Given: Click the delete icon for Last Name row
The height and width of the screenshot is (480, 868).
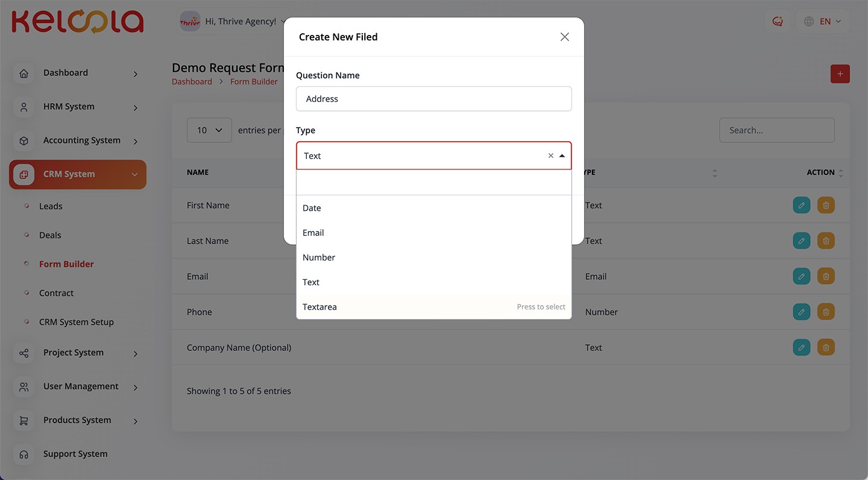Looking at the screenshot, I should pos(826,241).
